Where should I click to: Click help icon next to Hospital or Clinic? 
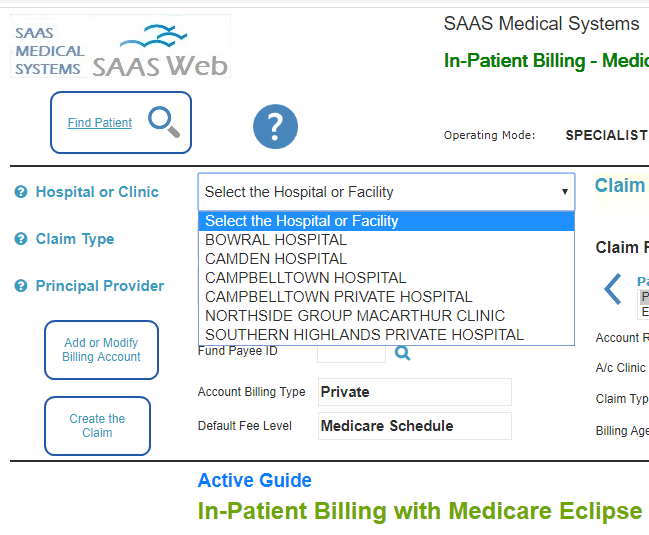tap(21, 192)
